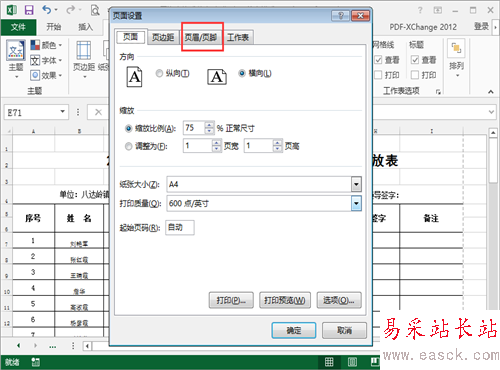Open theme Effects (效果) menu
The height and width of the screenshot is (370, 500).
point(46,75)
